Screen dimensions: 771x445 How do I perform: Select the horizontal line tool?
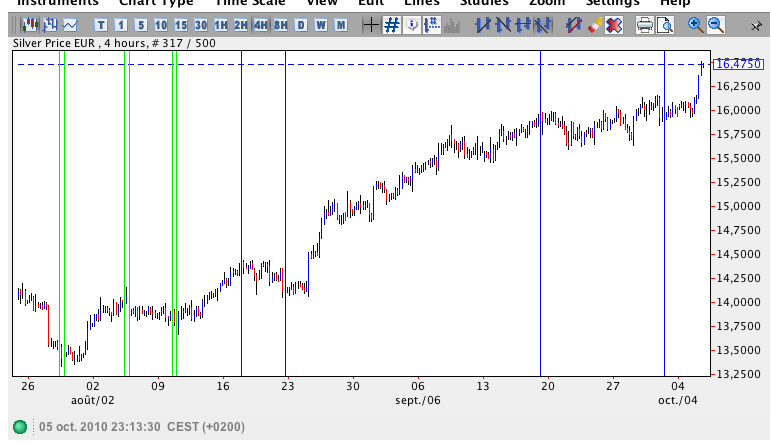pos(523,25)
